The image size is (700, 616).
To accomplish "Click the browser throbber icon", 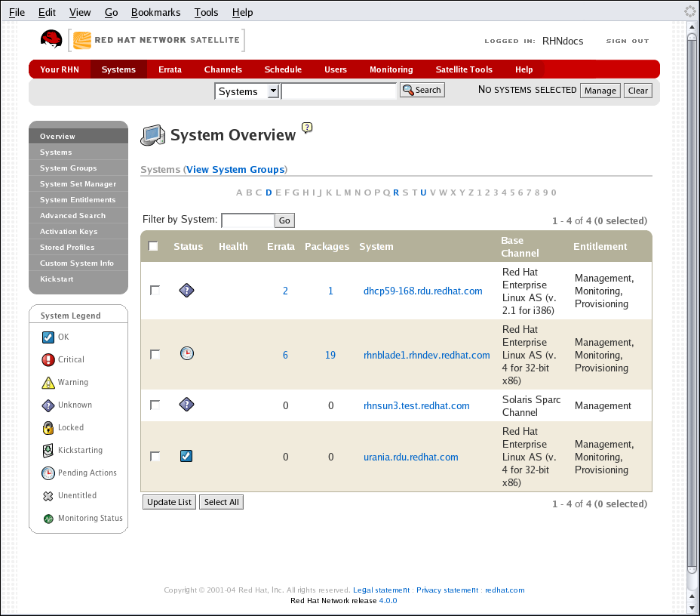I will 690,11.
